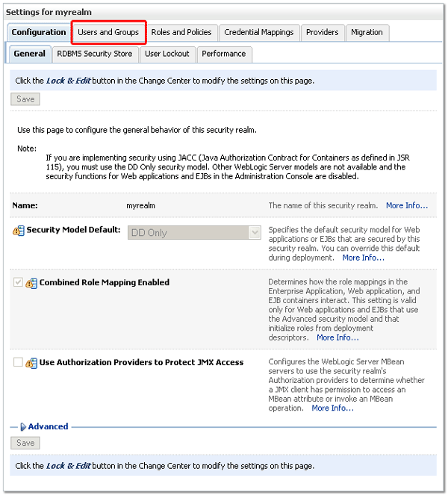Open the Migration tab
The image size is (448, 495).
[367, 33]
